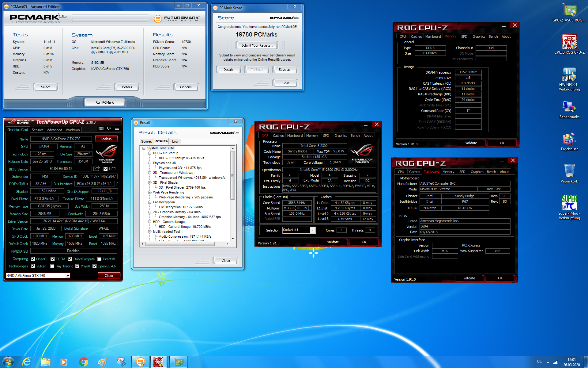Open the Ergebnisse desktop icon

(x=569, y=142)
